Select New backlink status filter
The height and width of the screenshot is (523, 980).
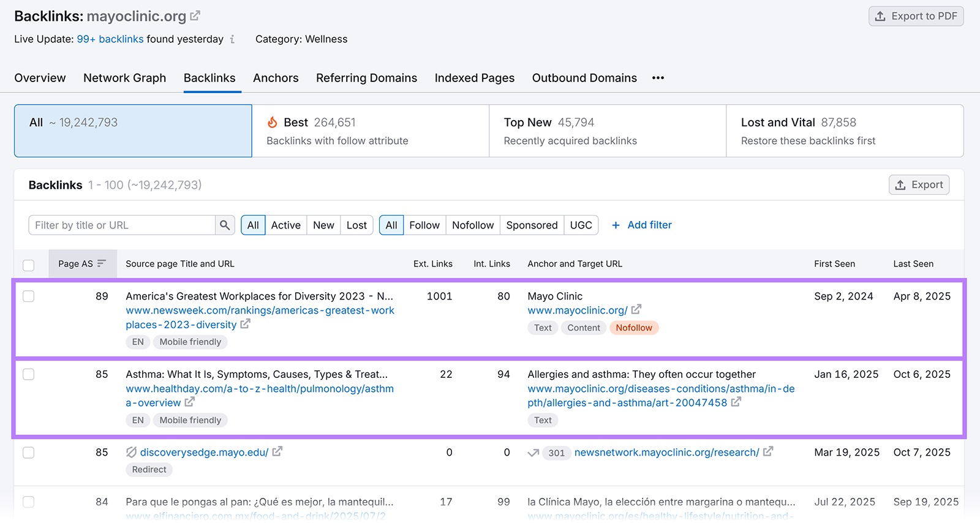click(x=323, y=225)
